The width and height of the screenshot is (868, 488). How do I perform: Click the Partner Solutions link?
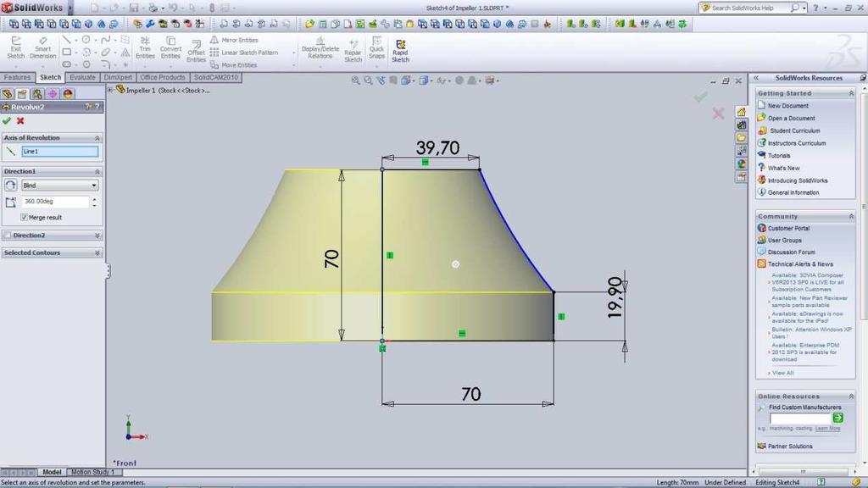[790, 446]
